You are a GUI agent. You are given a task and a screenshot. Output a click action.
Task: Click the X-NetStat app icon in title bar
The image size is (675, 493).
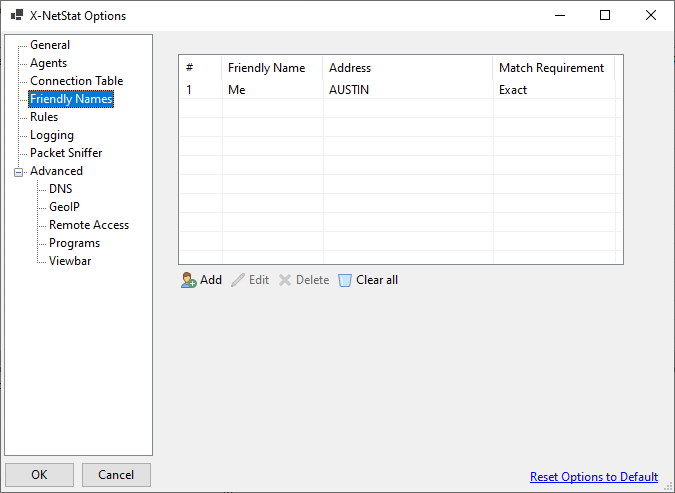17,16
